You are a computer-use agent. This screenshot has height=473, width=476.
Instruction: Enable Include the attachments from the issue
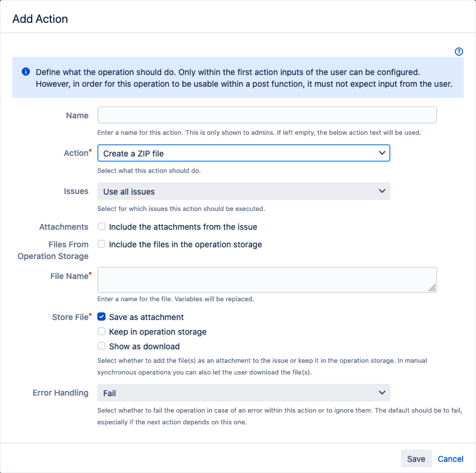(102, 227)
